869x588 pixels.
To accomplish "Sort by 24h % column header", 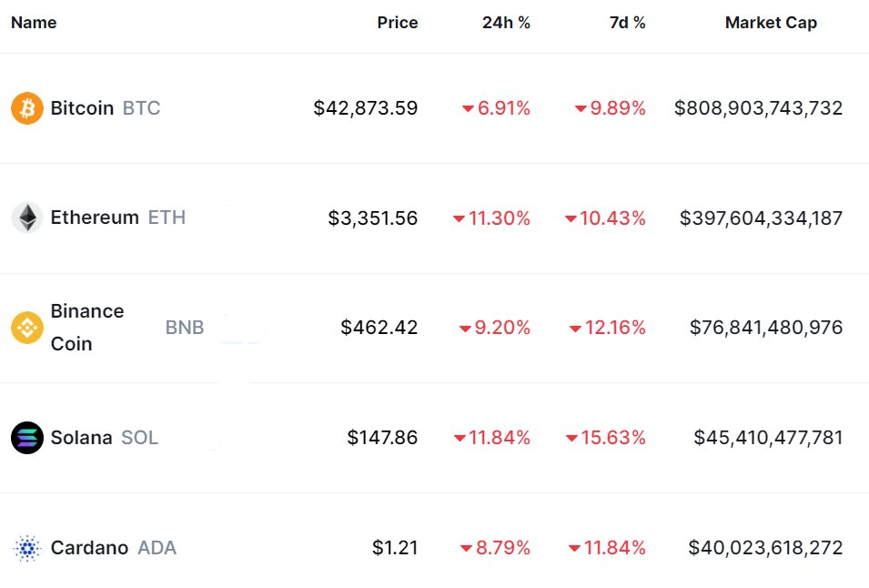I will tap(506, 23).
